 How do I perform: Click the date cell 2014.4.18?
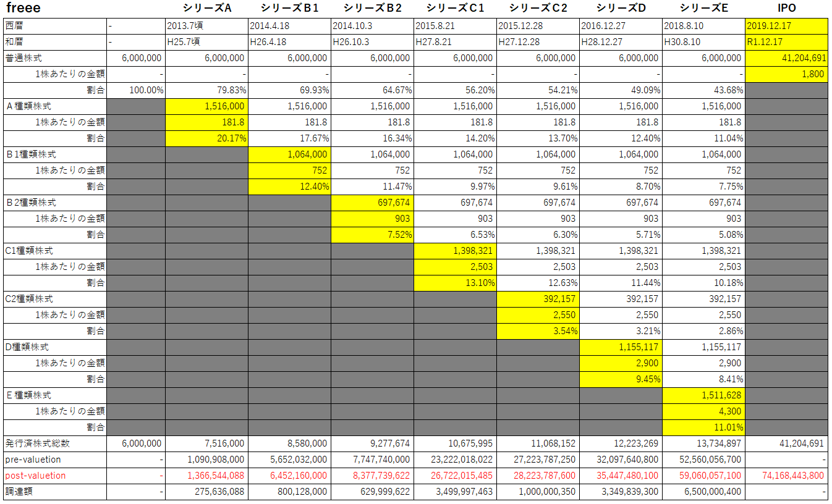click(289, 27)
